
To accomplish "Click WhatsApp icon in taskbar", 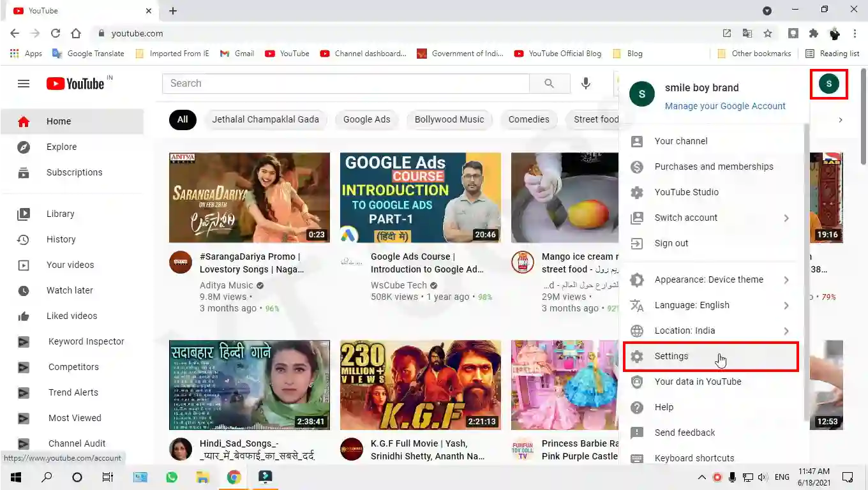I will pos(171,477).
